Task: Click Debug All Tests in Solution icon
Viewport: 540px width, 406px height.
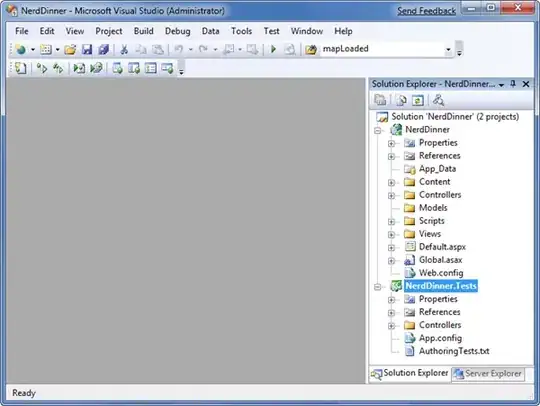Action: click(x=96, y=68)
